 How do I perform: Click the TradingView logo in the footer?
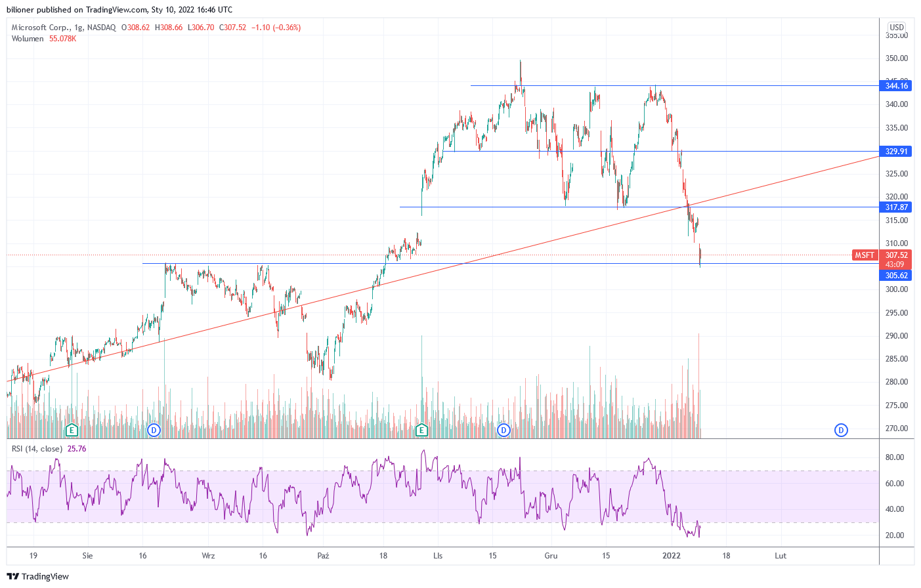[37, 576]
